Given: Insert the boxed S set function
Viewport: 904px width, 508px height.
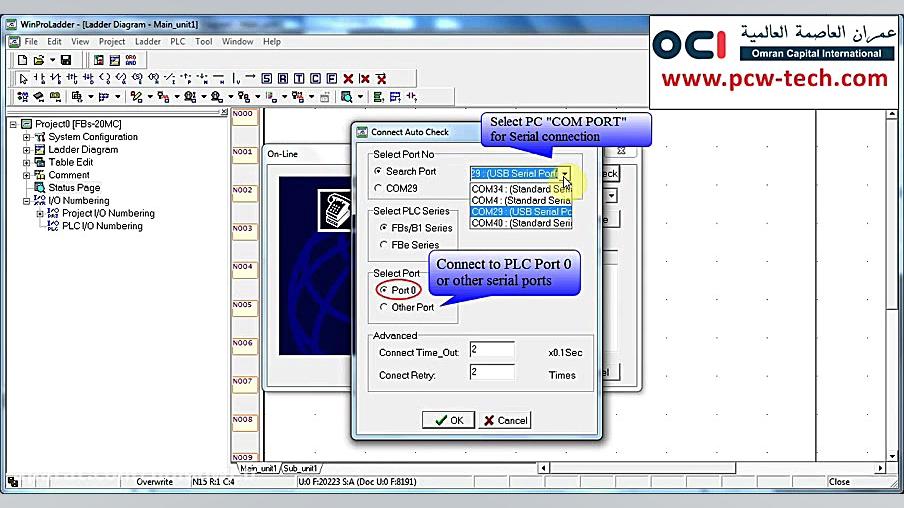Looking at the screenshot, I should [x=266, y=78].
